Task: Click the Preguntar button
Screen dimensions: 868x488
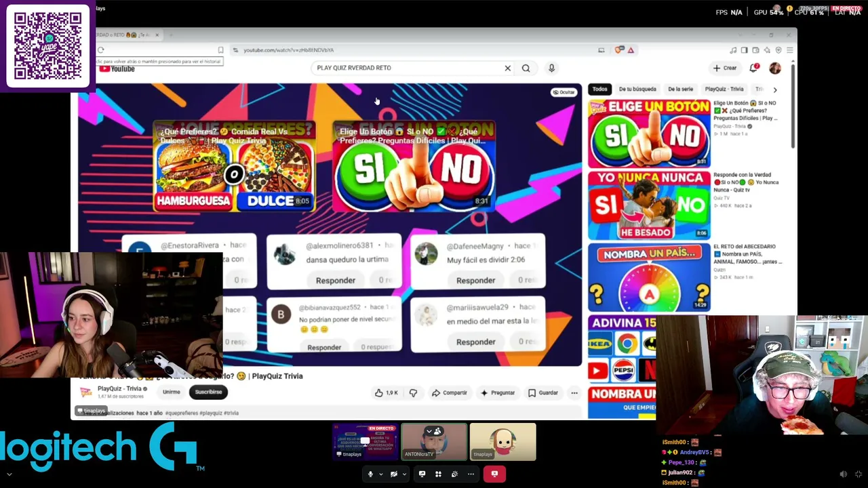Action: (498, 392)
